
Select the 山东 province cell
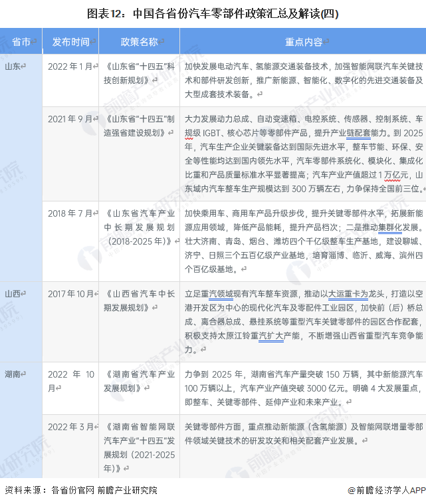(13, 66)
